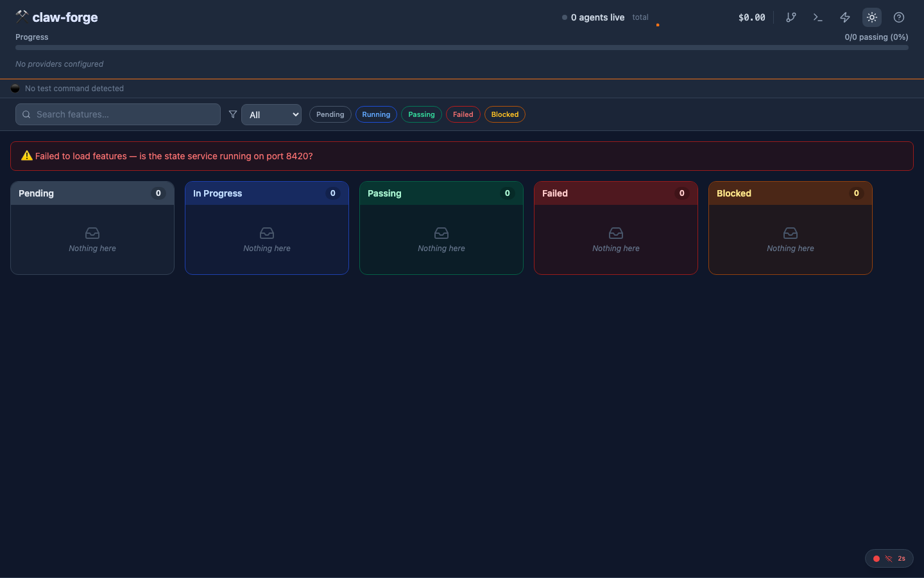Toggle the theme using the sun icon

pyautogui.click(x=872, y=17)
